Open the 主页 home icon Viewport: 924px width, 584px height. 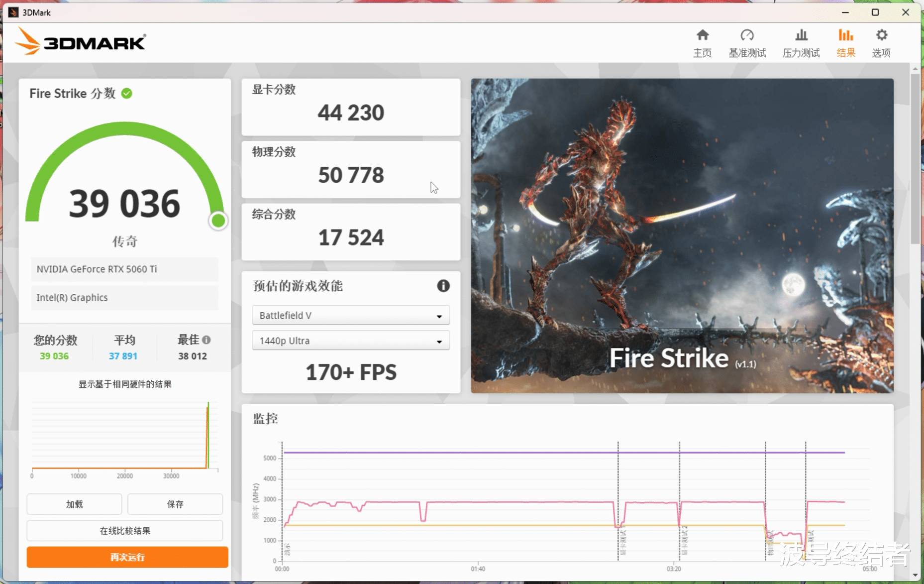pos(702,35)
